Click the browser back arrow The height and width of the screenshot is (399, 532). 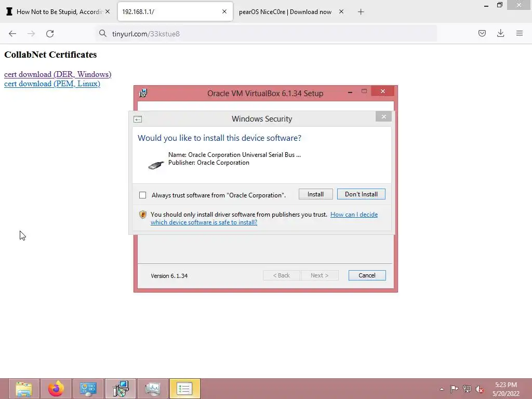[12, 34]
